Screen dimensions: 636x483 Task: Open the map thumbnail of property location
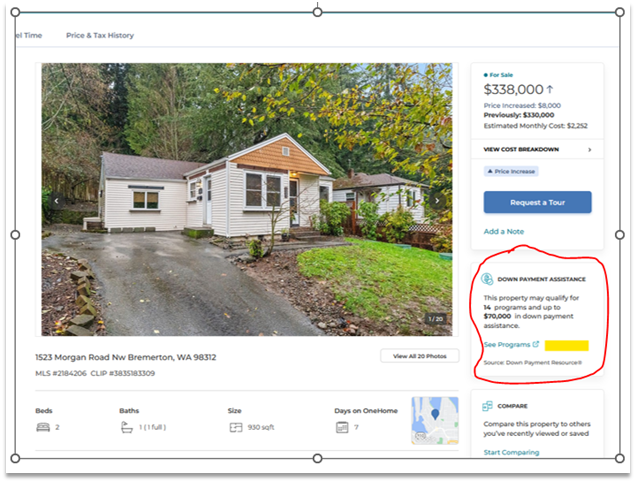pyautogui.click(x=435, y=421)
